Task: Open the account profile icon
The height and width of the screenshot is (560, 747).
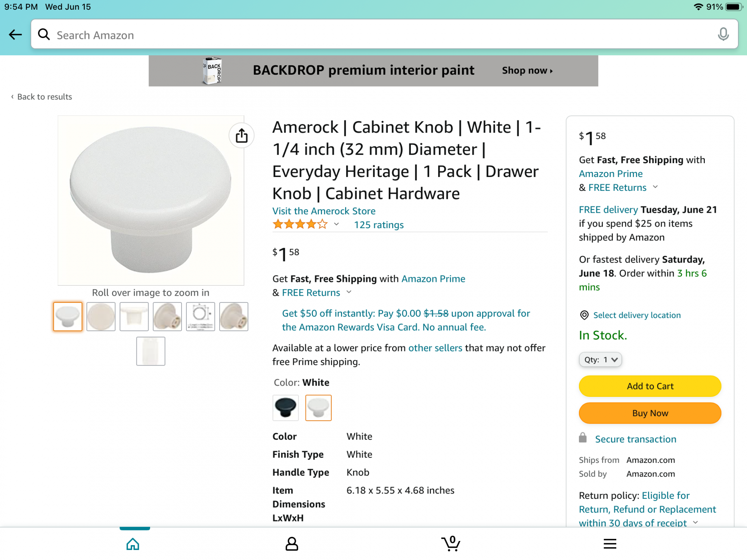Action: 292,544
